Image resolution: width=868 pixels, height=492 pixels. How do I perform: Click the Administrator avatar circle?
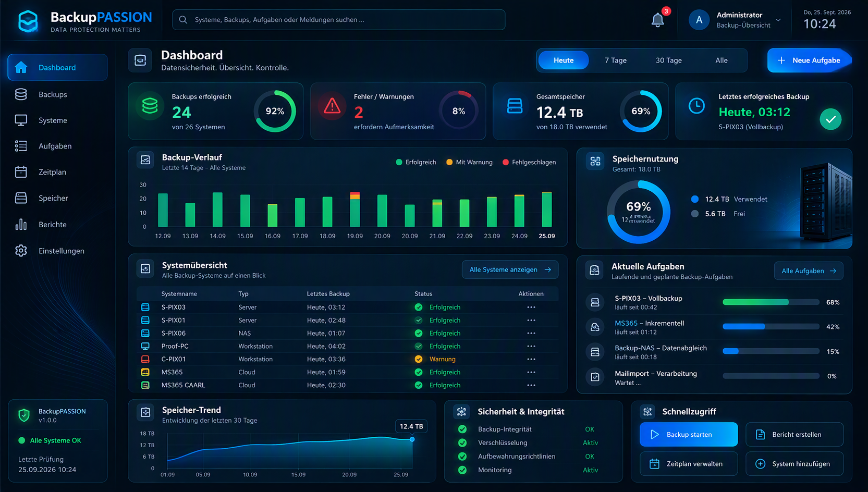(699, 20)
